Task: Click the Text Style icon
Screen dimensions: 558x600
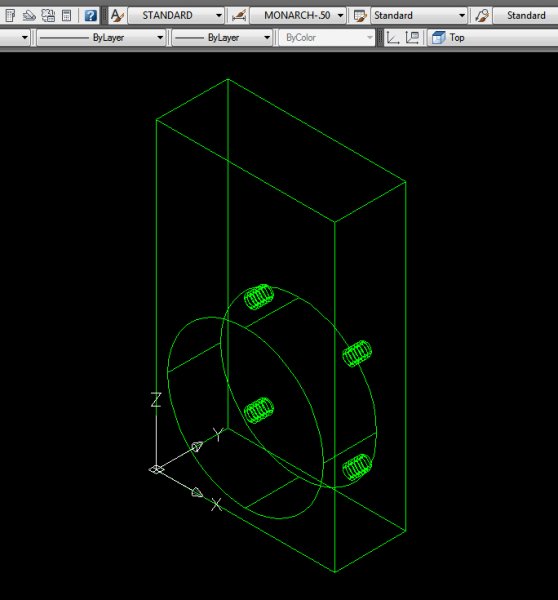Action: pos(117,16)
